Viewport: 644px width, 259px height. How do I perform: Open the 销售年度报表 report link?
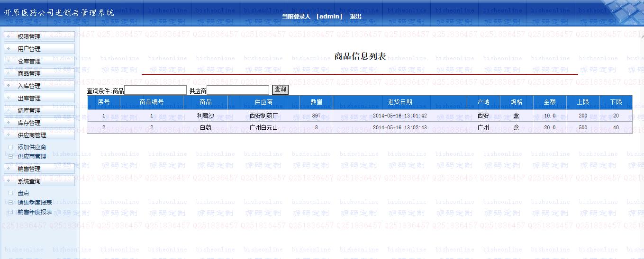(x=35, y=212)
